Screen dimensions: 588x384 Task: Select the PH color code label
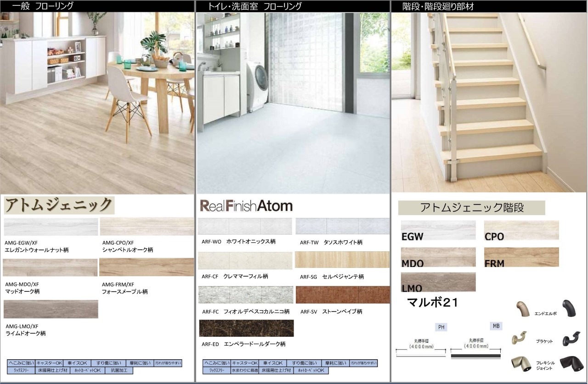pos(441,327)
